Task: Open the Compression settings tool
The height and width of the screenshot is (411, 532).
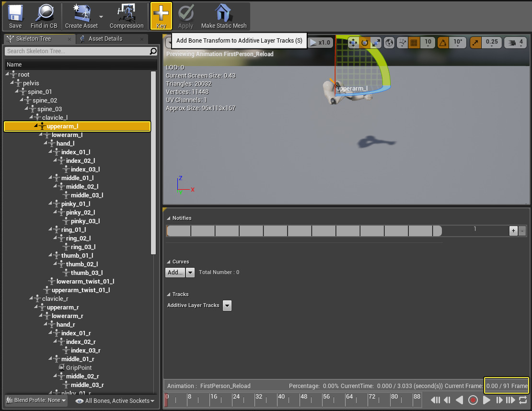Action: pyautogui.click(x=127, y=16)
